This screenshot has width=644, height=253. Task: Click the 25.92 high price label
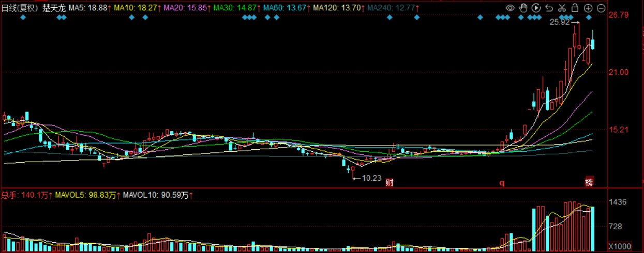[x=559, y=22]
